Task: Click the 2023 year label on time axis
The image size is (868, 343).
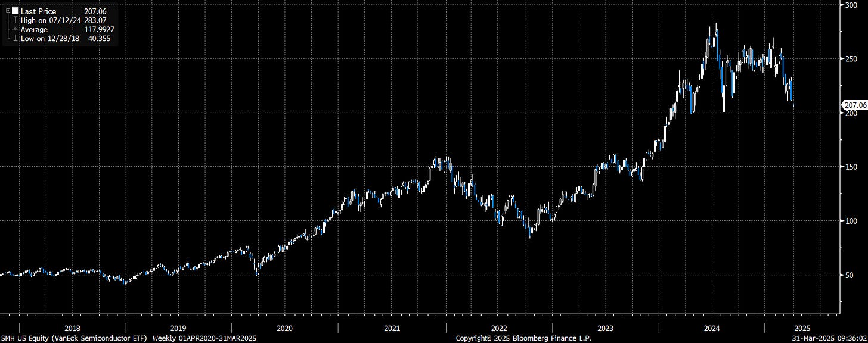Action: tap(604, 328)
